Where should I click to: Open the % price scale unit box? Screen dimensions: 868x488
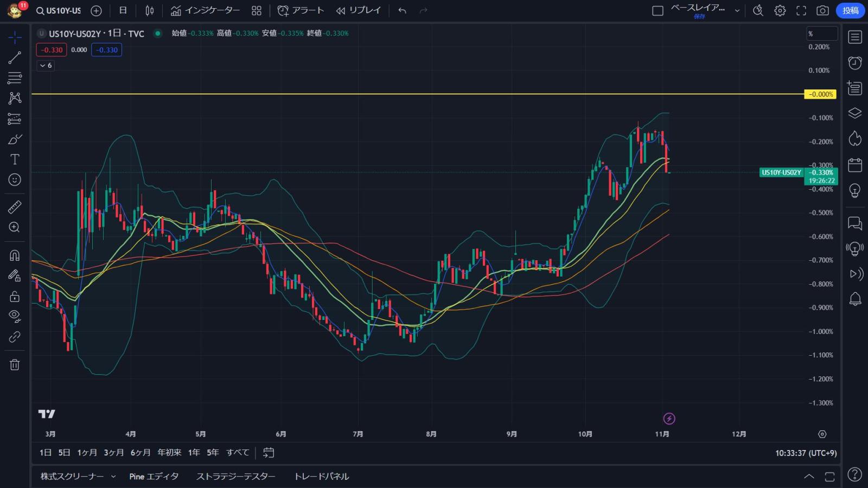point(822,34)
